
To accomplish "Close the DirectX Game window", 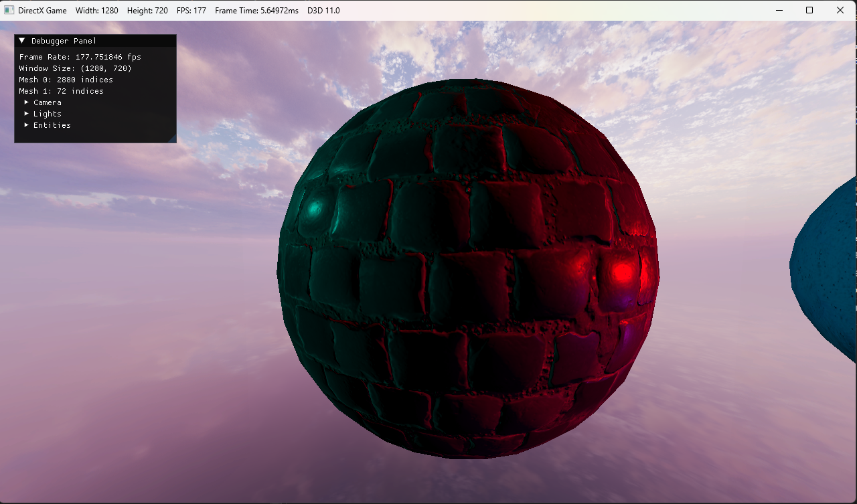I will point(840,10).
